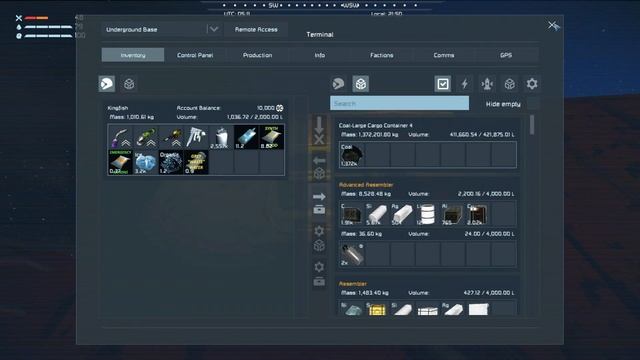This screenshot has width=640, height=360.
Task: Select the Al item 765
Action: [453, 214]
